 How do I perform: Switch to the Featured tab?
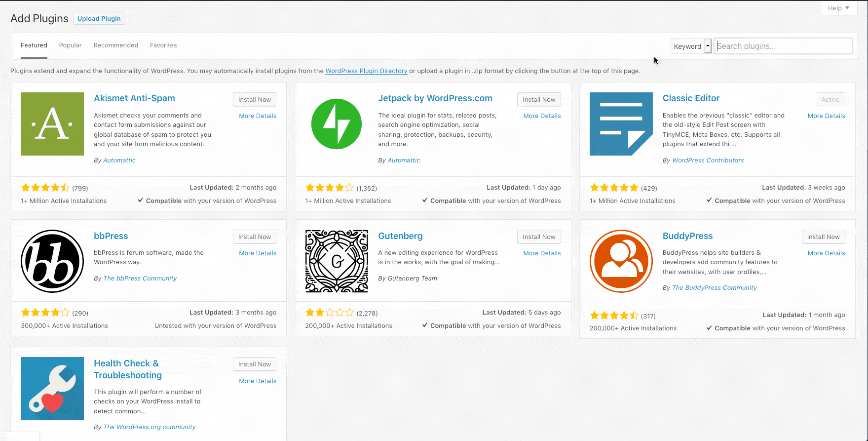pyautogui.click(x=34, y=45)
